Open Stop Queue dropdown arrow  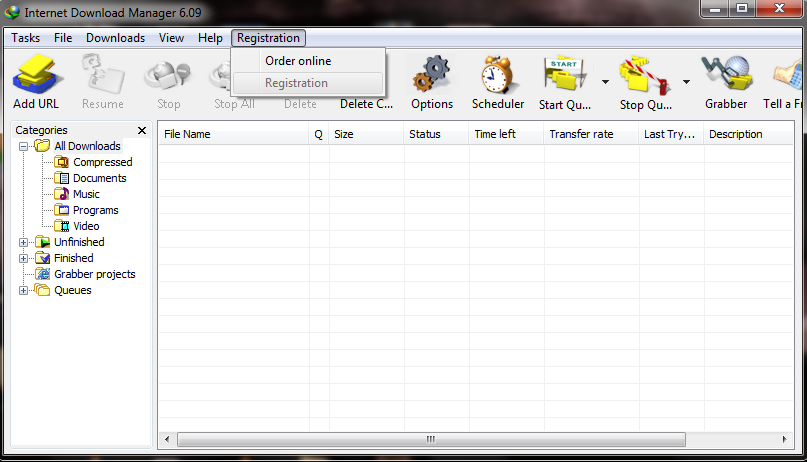(686, 82)
